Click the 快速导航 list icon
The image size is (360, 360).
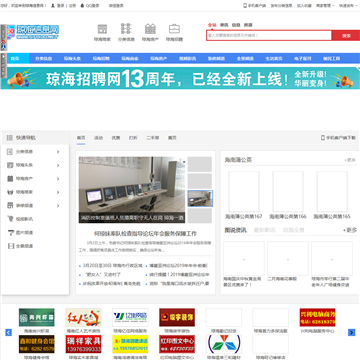(x=10, y=138)
